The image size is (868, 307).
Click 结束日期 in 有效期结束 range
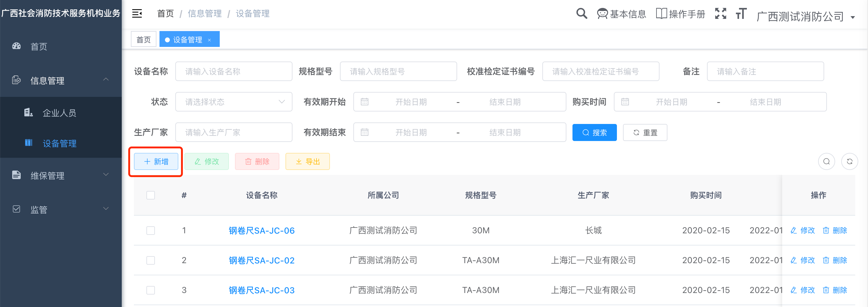[x=505, y=132]
